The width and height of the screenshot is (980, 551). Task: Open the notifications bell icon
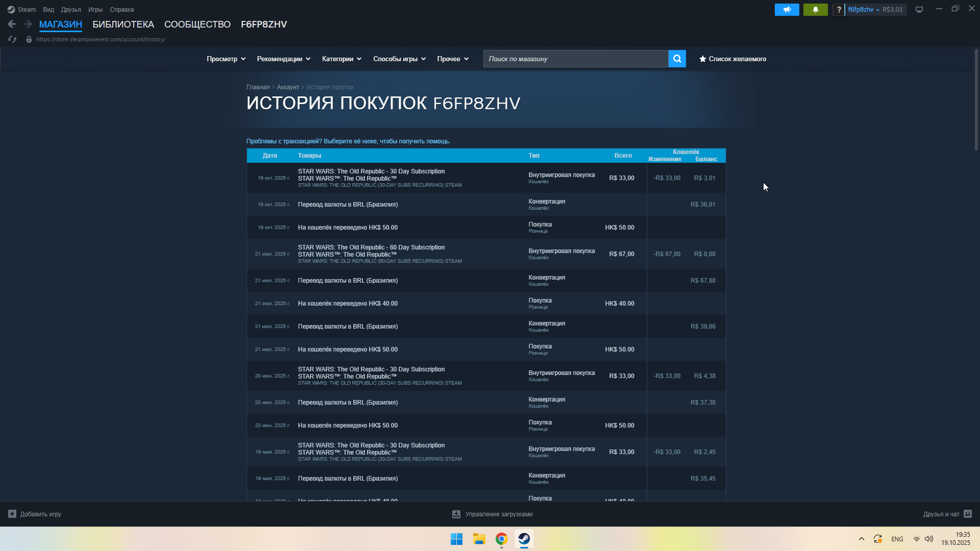(815, 10)
